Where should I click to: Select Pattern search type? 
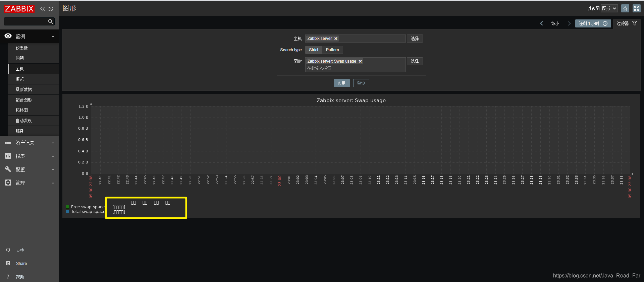(x=332, y=50)
